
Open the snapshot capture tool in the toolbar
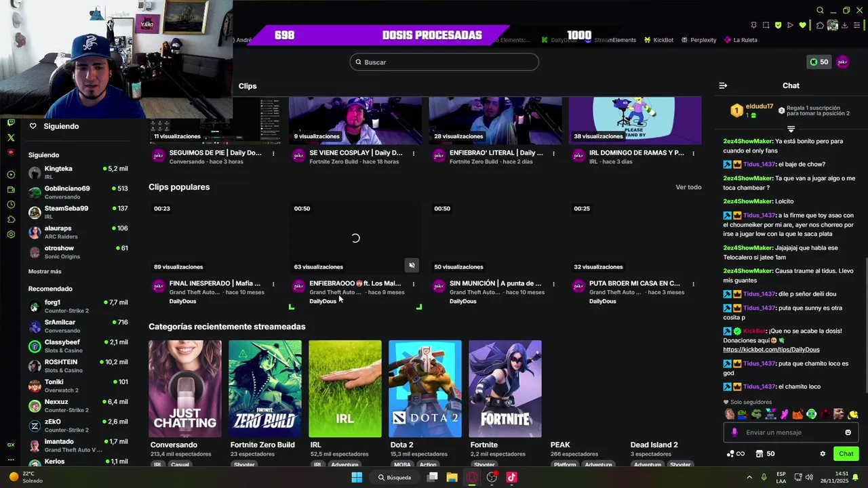point(766,25)
